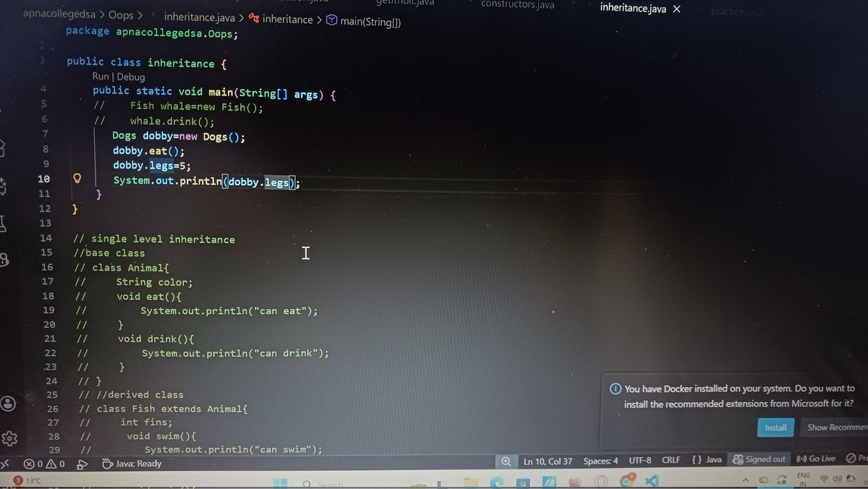Click the '// class Animal{' comment line
The height and width of the screenshot is (489, 868).
point(121,268)
